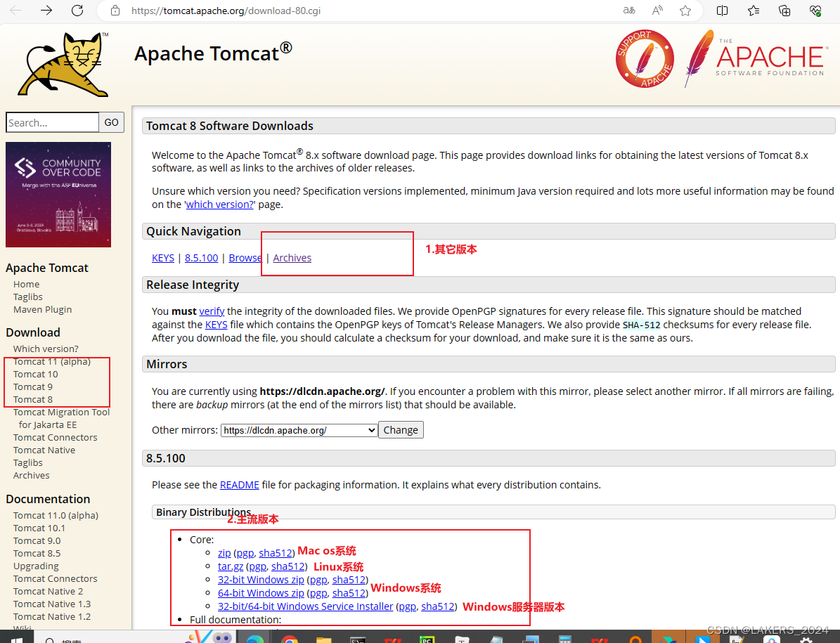View site information via lock icon
The height and width of the screenshot is (643, 840).
[x=115, y=11]
